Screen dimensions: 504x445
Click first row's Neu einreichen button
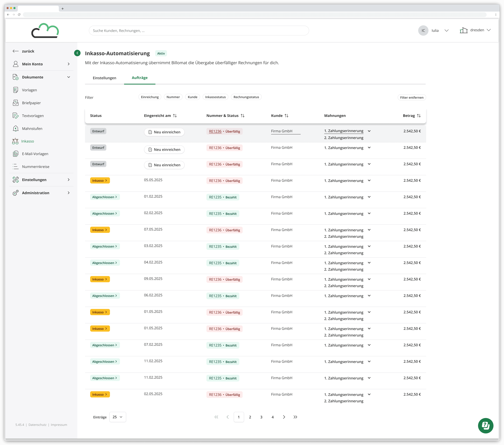point(164,132)
